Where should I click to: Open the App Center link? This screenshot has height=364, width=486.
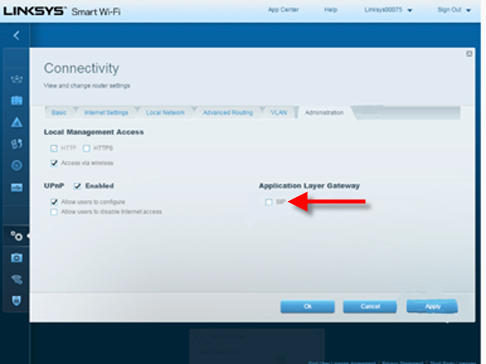pos(283,10)
